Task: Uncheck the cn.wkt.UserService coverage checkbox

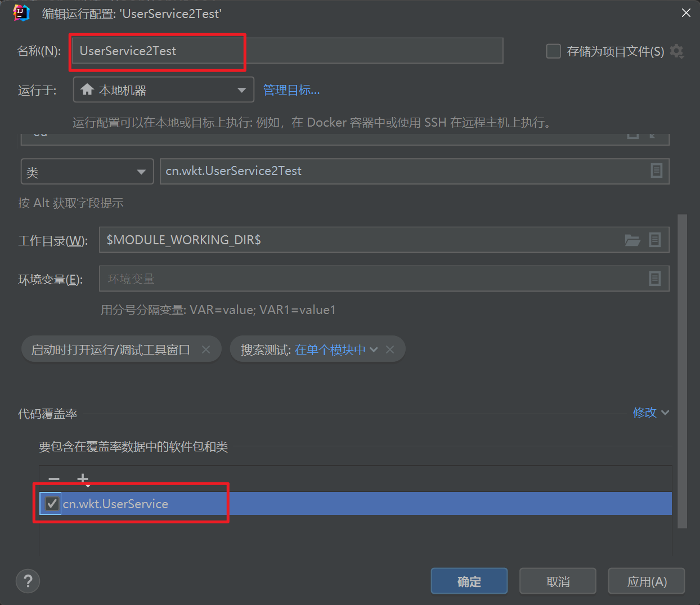Action: point(52,504)
